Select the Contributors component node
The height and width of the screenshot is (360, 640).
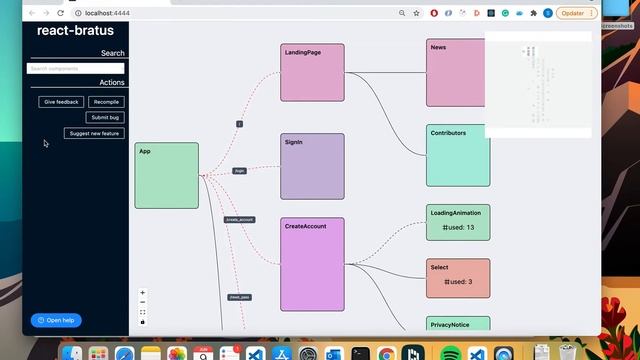[458, 156]
